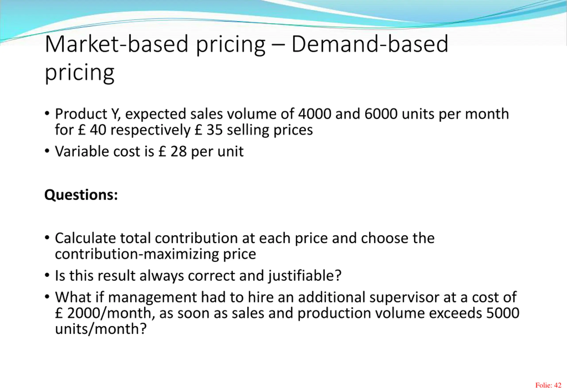Click the units/month? text at bullet end
The height and width of the screenshot is (392, 567).
101,329
